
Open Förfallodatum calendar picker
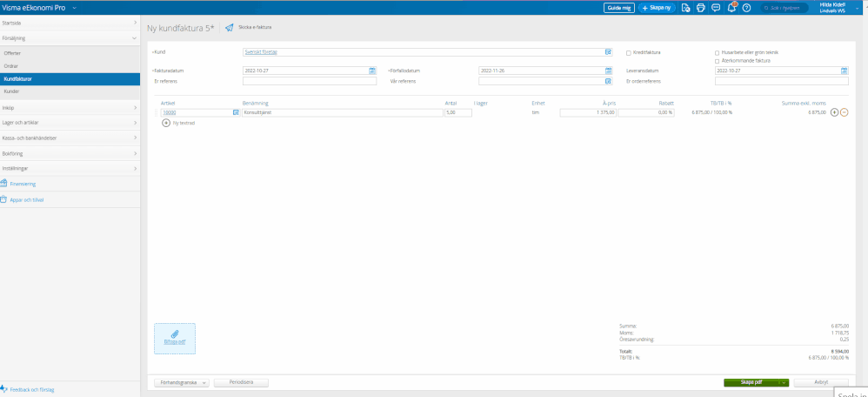pos(608,71)
